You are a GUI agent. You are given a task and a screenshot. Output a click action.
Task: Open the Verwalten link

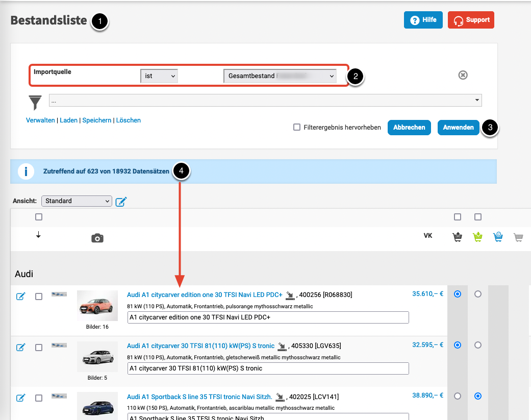[x=40, y=120]
